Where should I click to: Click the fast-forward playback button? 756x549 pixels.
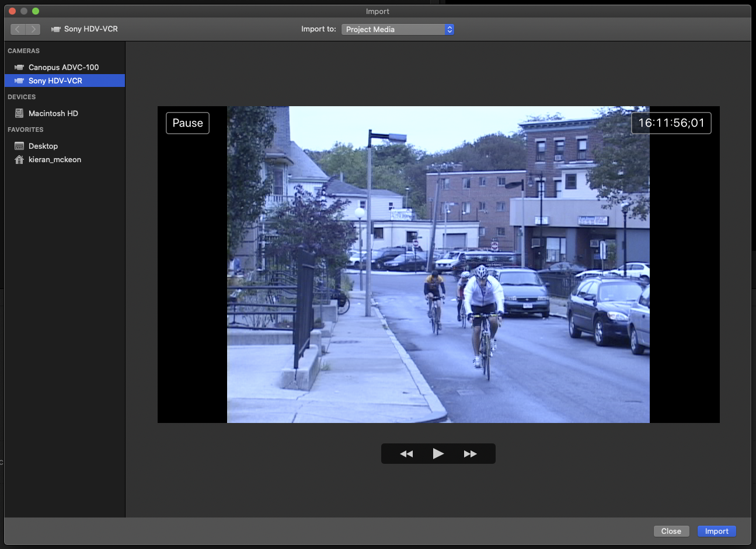(470, 453)
